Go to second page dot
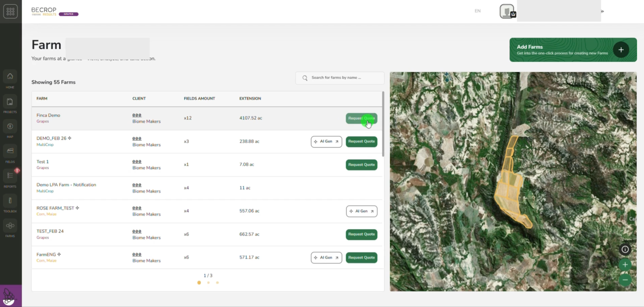 [208, 283]
